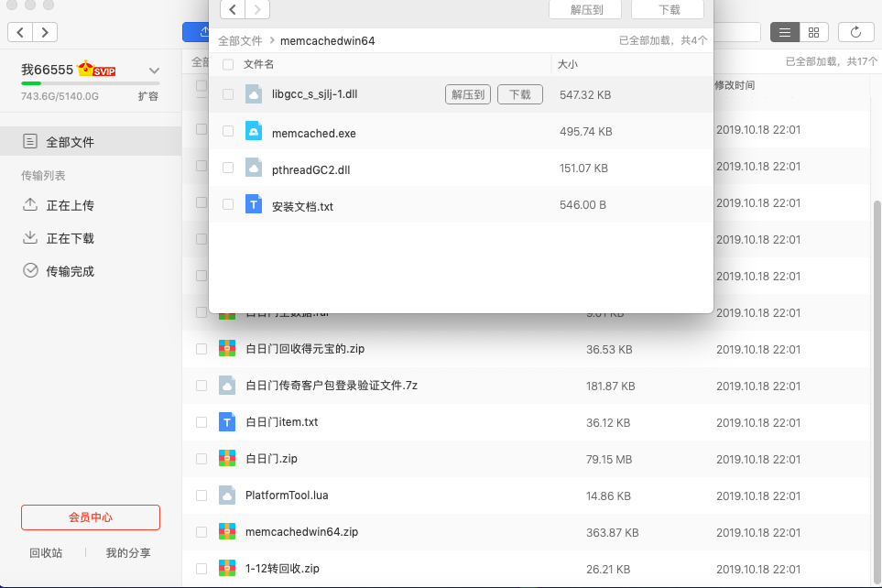Switch to list view layout
The image size is (882, 588).
pyautogui.click(x=784, y=32)
